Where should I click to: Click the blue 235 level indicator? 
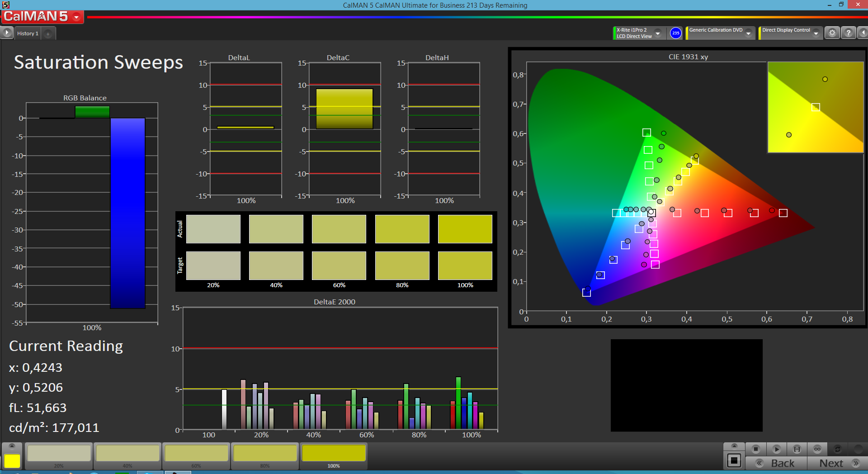[x=675, y=33]
